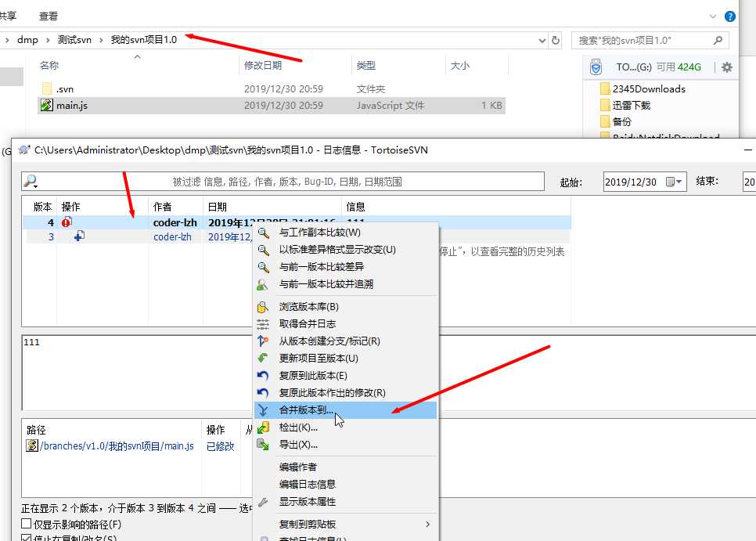
Task: Click the 2345Downloads folder icon
Action: [x=606, y=88]
